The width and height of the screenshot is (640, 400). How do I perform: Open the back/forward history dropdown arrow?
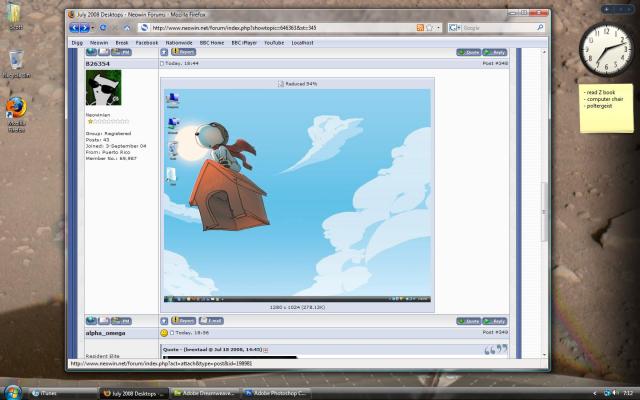[x=93, y=28]
